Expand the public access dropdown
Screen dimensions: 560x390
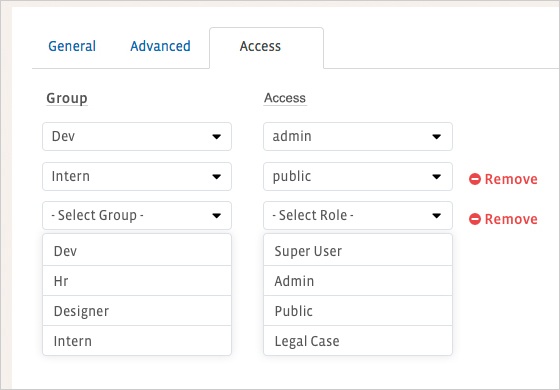point(358,176)
